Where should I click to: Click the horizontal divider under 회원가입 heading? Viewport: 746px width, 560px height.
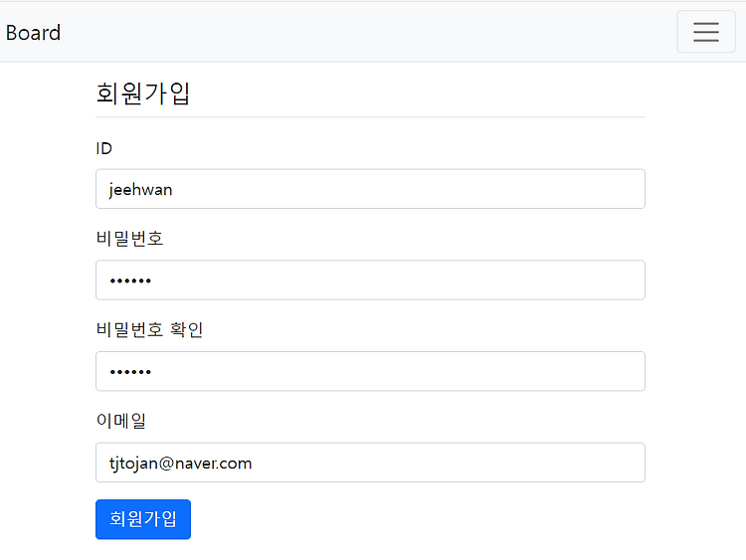coord(370,116)
